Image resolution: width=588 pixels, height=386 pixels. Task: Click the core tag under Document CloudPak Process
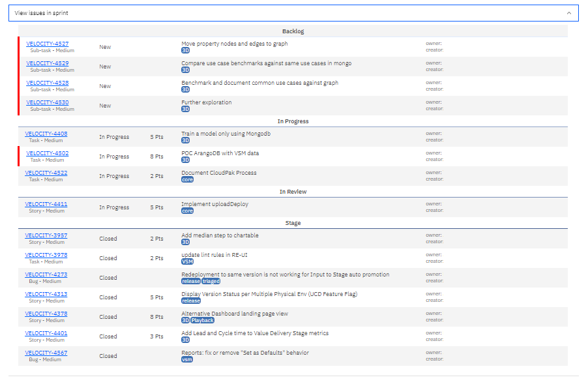click(x=187, y=179)
